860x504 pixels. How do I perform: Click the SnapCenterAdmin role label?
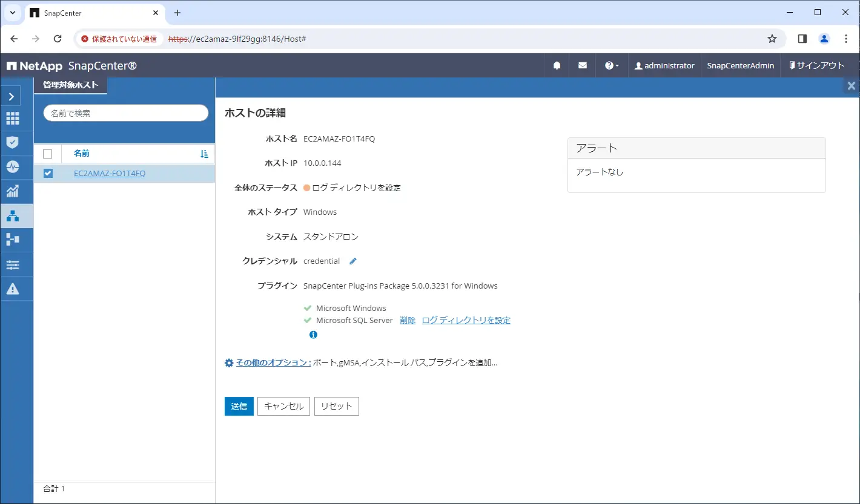[x=741, y=65]
